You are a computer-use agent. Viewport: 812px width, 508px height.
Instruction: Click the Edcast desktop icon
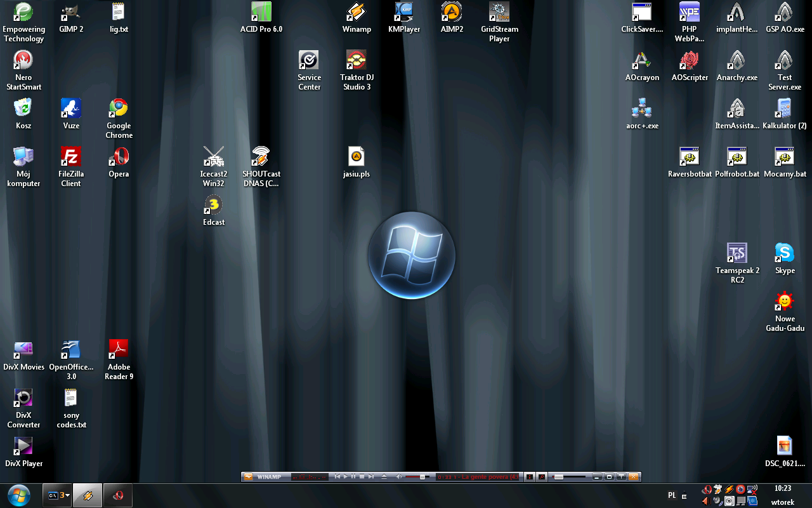(214, 206)
